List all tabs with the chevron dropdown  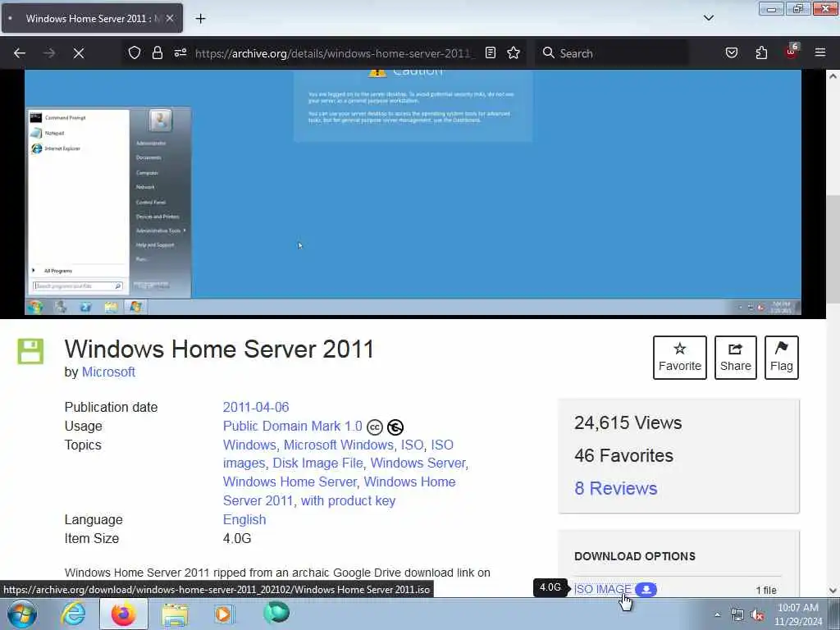[708, 18]
